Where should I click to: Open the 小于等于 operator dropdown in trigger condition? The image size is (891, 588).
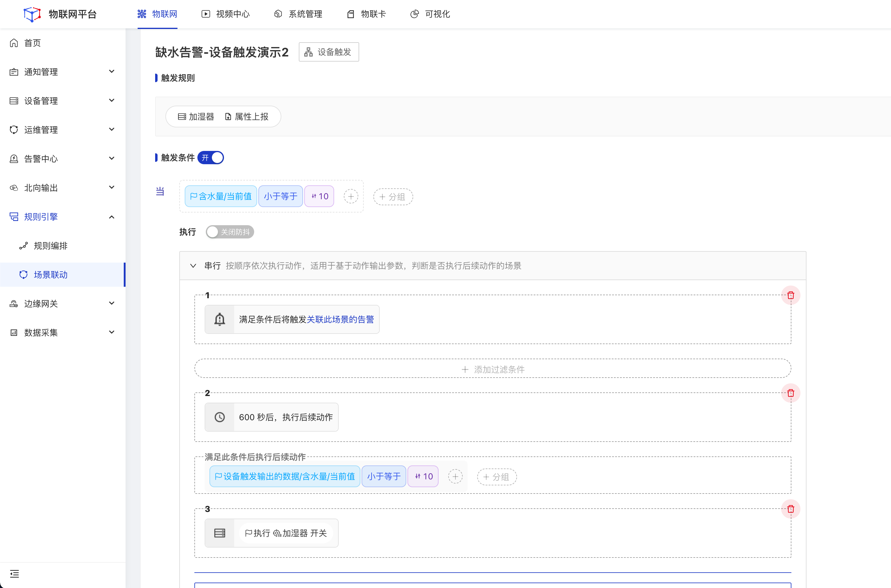(280, 197)
